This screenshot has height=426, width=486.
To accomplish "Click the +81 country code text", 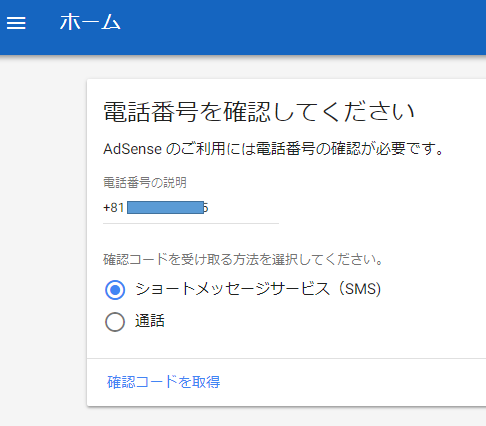I will 114,208.
